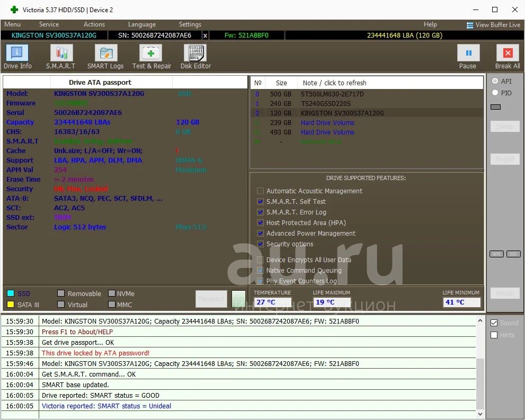Image resolution: width=525 pixels, height=420 pixels.
Task: Click the SSD cyan indicator
Action: (11, 293)
